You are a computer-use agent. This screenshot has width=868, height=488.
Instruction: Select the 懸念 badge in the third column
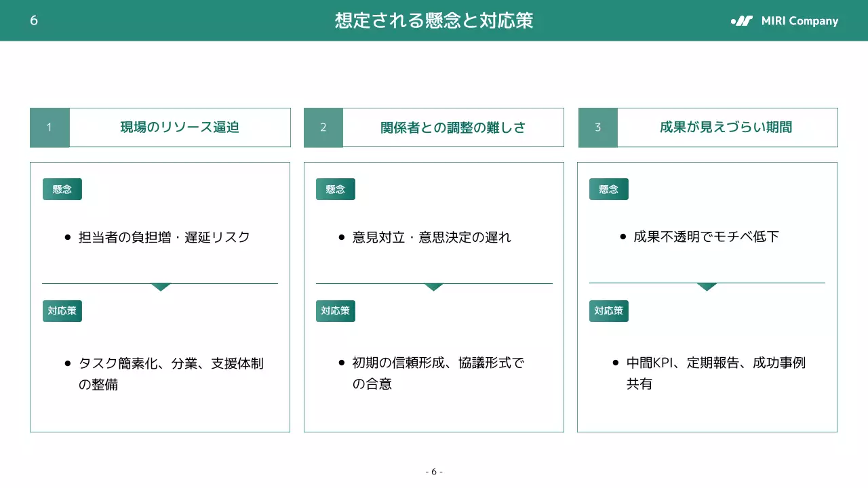click(x=608, y=188)
